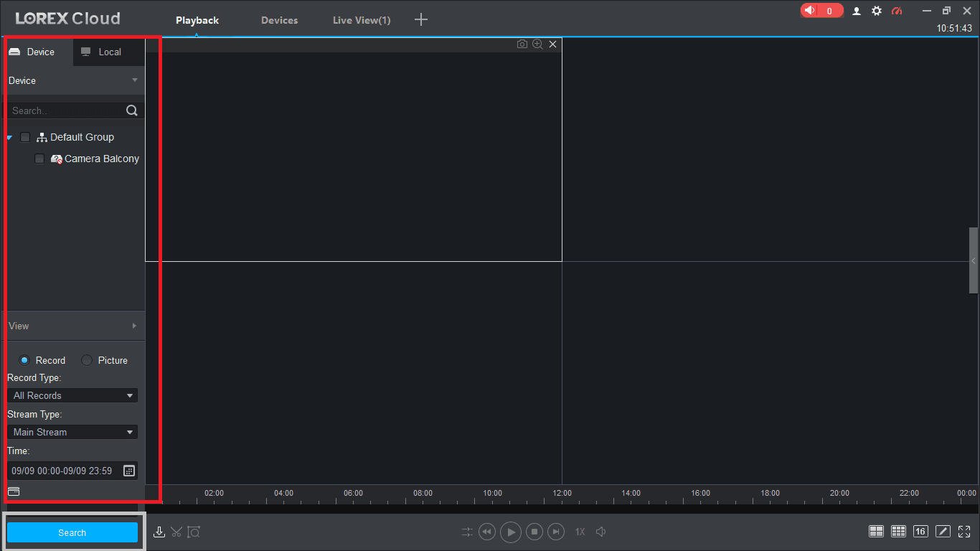Select the digital zoom magnifier icon
980x551 pixels.
point(537,44)
